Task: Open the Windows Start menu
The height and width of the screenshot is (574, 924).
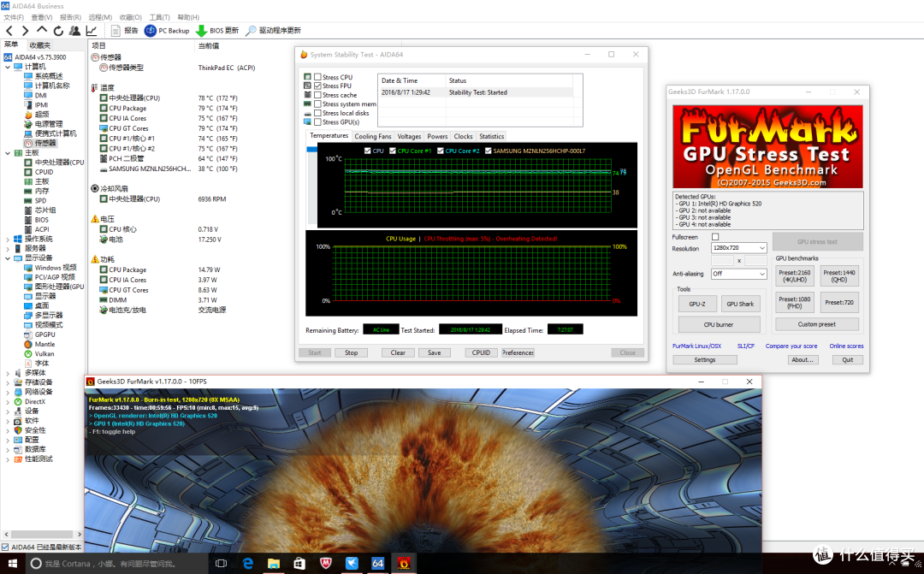Action: (12, 564)
